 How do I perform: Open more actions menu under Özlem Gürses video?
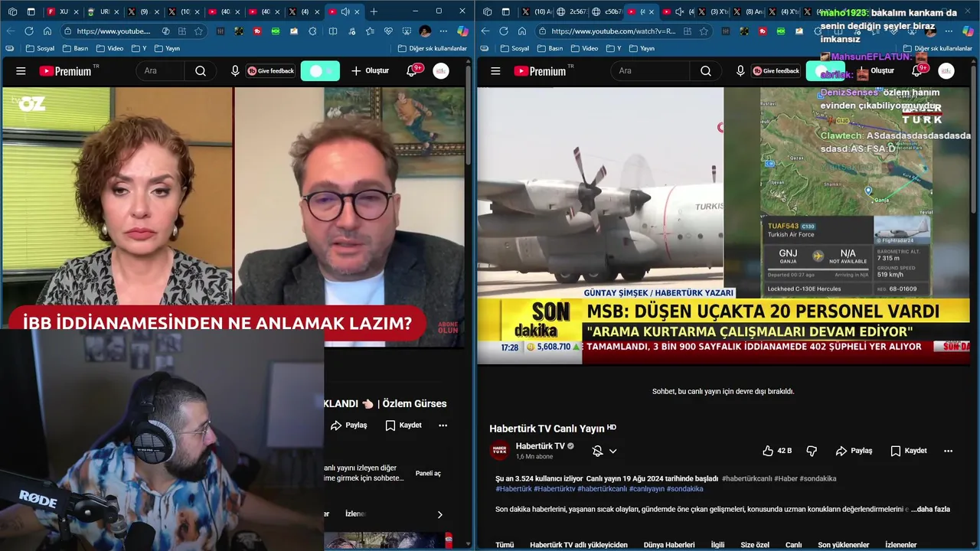[x=443, y=425]
